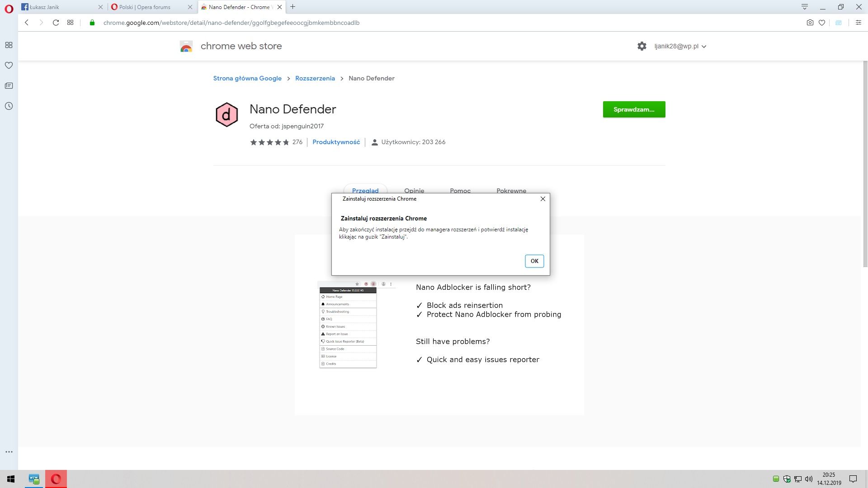Image resolution: width=868 pixels, height=488 pixels.
Task: Open the volume control in tray
Action: tap(809, 479)
